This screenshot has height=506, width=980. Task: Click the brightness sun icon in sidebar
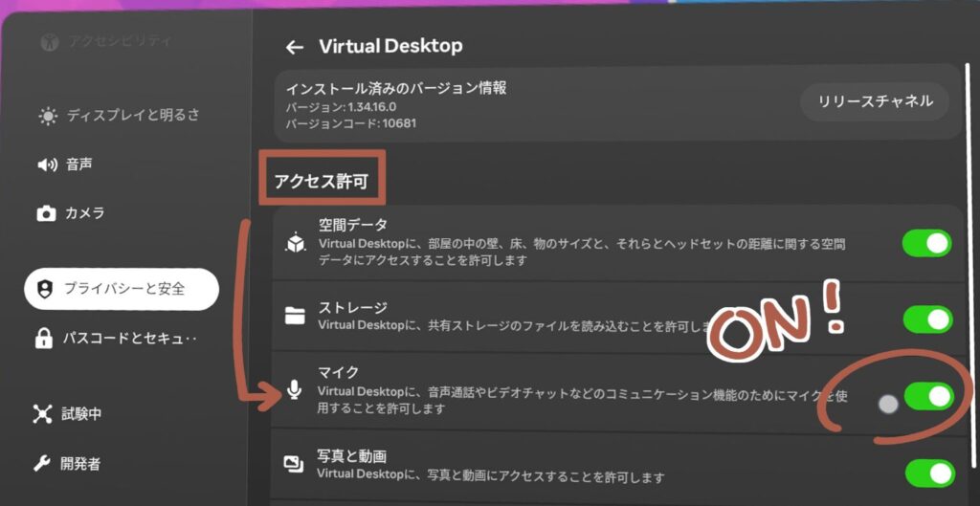pyautogui.click(x=47, y=116)
